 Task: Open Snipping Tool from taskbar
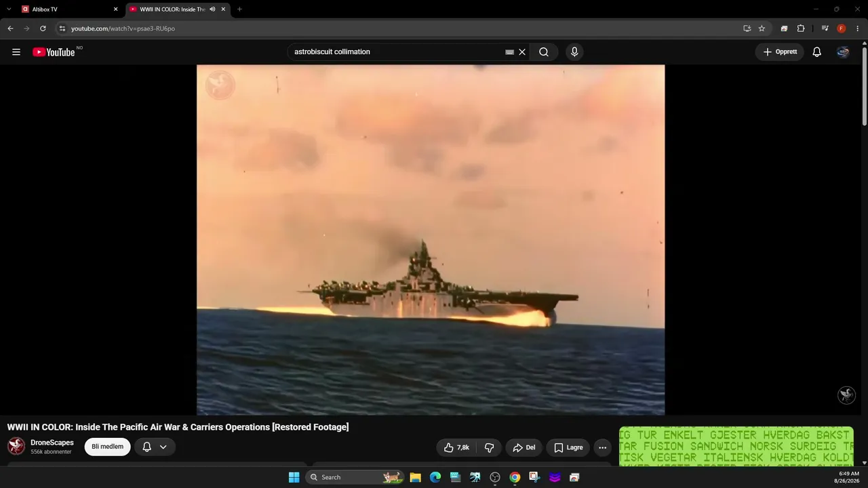(x=534, y=477)
